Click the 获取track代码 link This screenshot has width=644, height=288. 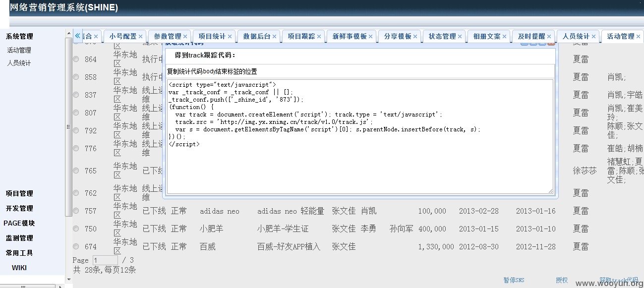tap(619, 280)
